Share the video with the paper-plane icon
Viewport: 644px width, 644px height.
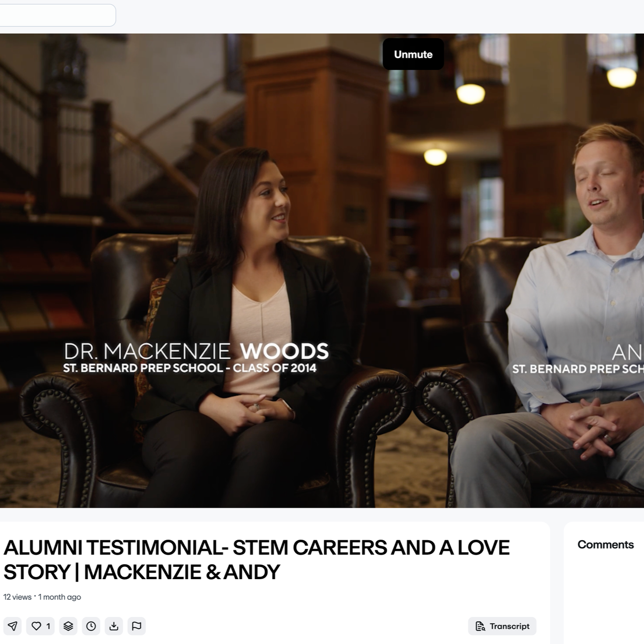point(12,626)
